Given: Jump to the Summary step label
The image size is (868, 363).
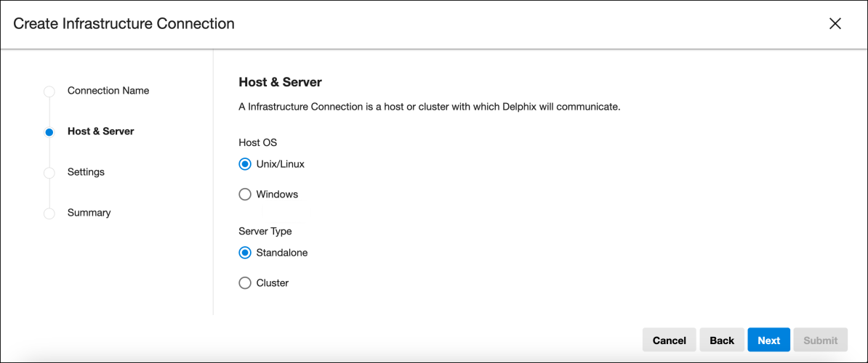Looking at the screenshot, I should (89, 213).
